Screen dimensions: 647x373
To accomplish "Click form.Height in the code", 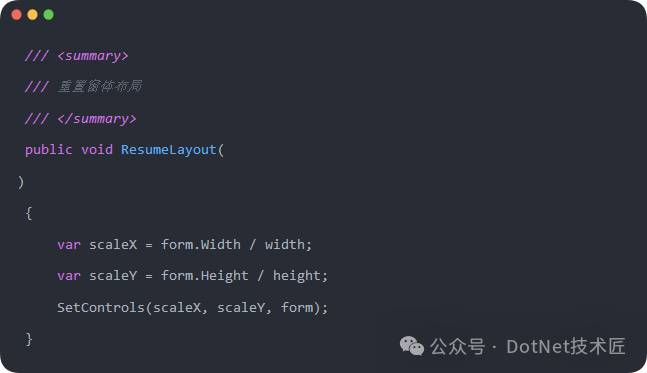I will tap(205, 276).
